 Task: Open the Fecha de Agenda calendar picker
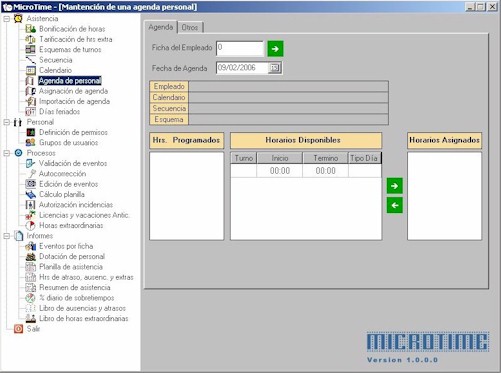coord(275,68)
